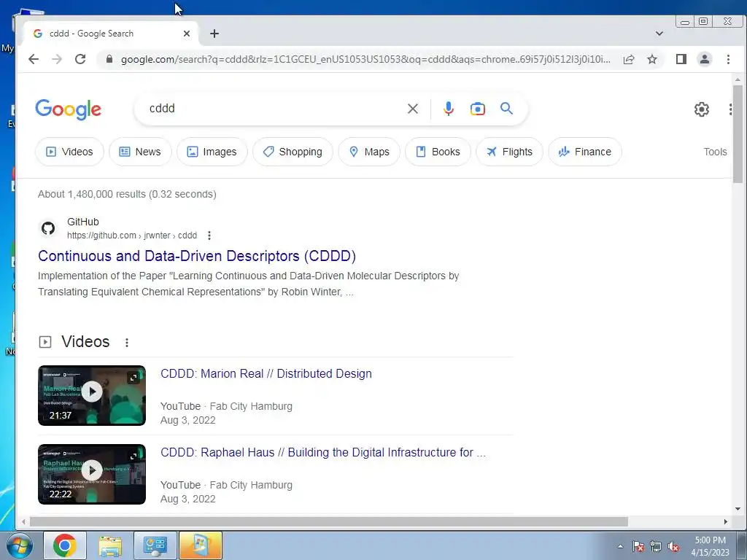Filter results by News
The height and width of the screenshot is (560, 747).
[x=140, y=152]
